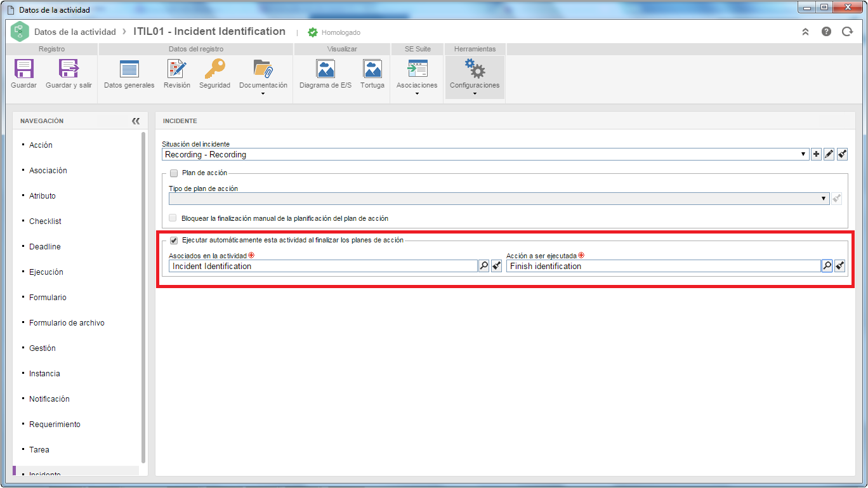Search Asociados en la actividad with magnifier
868x488 pixels.
coord(483,266)
